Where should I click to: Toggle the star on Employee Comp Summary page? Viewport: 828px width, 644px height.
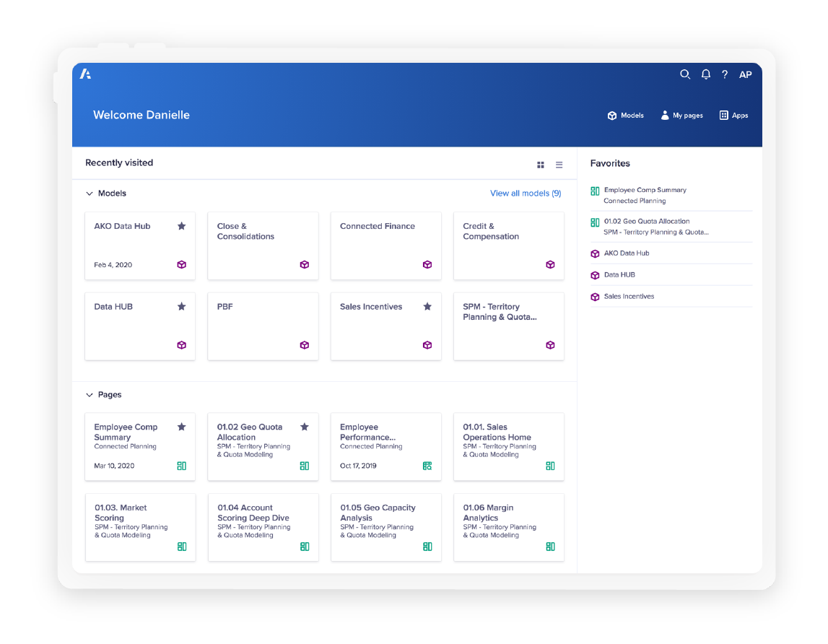pos(181,426)
